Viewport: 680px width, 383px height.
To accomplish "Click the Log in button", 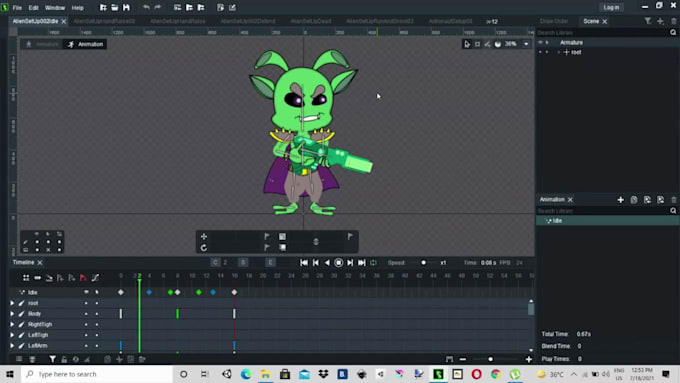I will [611, 7].
